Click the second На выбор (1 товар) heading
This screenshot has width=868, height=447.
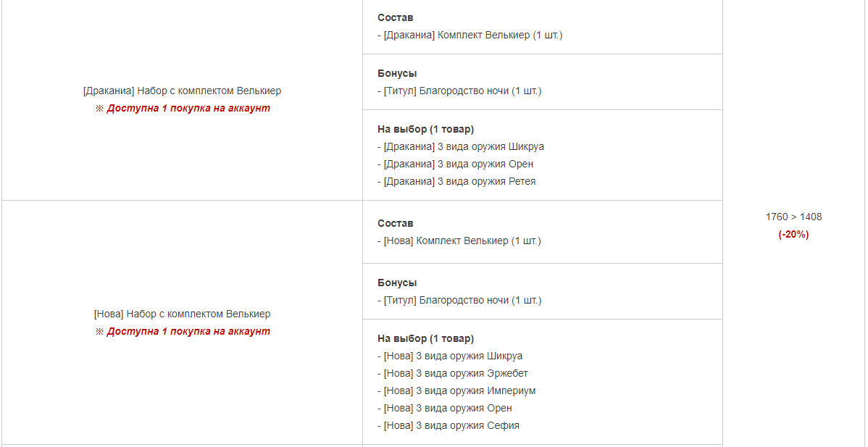pyautogui.click(x=426, y=338)
